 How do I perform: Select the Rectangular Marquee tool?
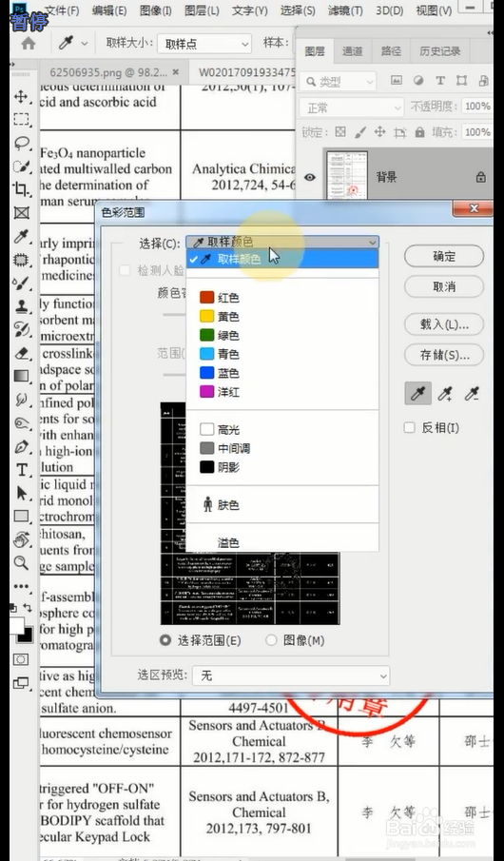21,120
